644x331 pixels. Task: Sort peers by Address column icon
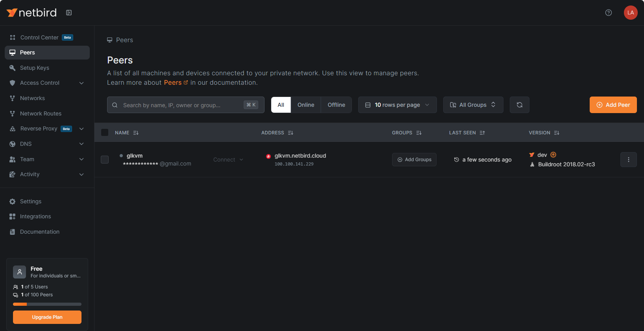(x=291, y=133)
